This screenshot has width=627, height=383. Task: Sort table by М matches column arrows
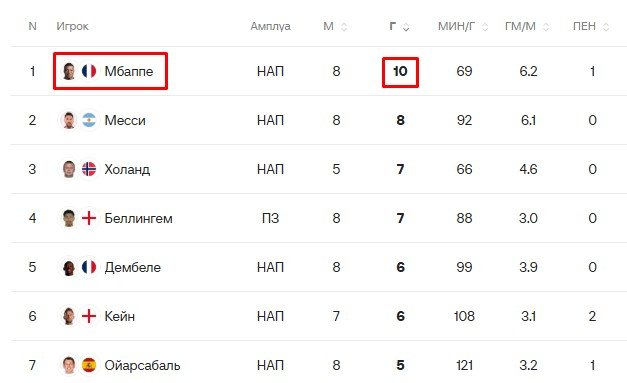344,27
